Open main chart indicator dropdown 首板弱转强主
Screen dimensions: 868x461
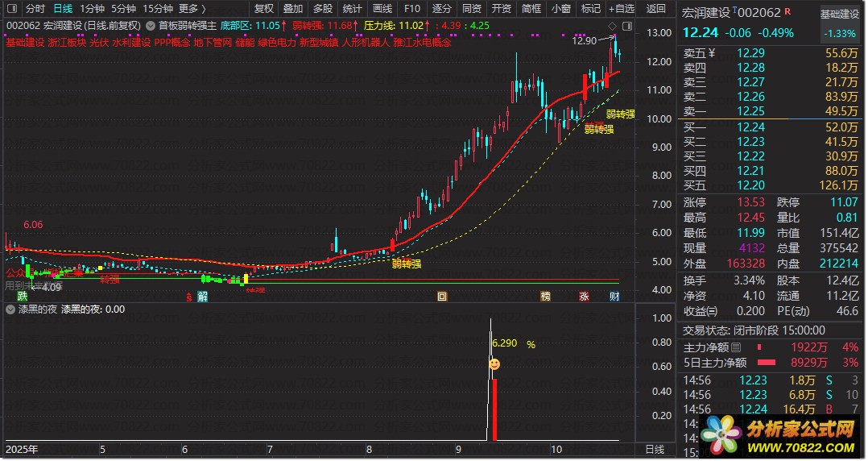(x=151, y=26)
